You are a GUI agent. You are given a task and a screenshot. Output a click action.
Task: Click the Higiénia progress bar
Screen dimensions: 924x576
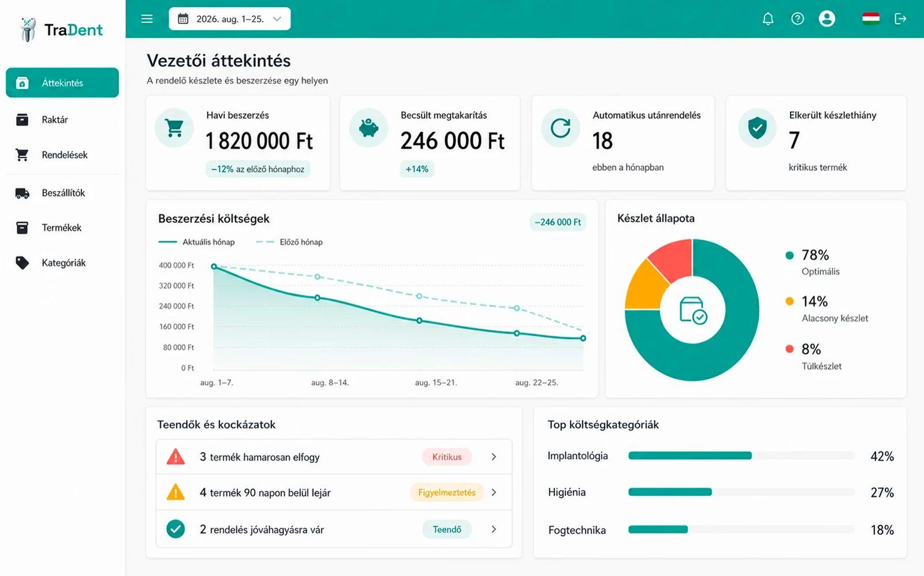[x=742, y=492]
